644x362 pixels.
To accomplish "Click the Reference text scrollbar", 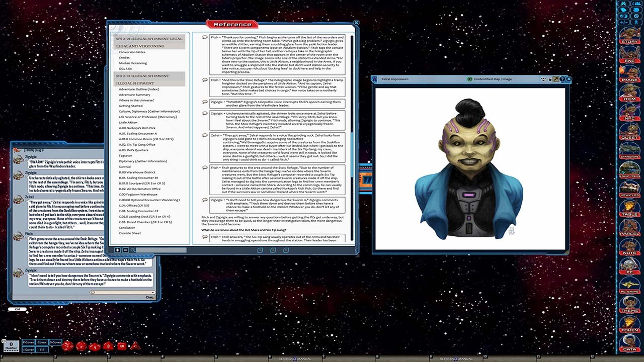I will click(352, 138).
